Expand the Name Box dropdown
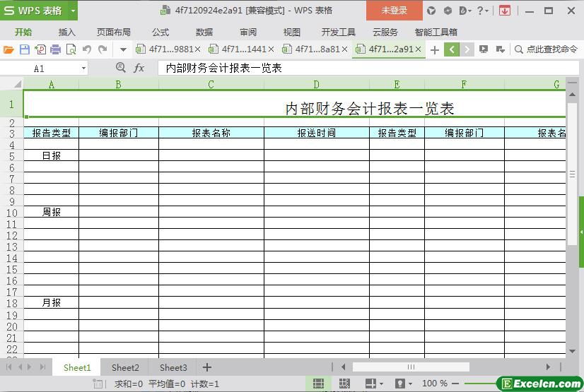This screenshot has width=584, height=392. (83, 69)
